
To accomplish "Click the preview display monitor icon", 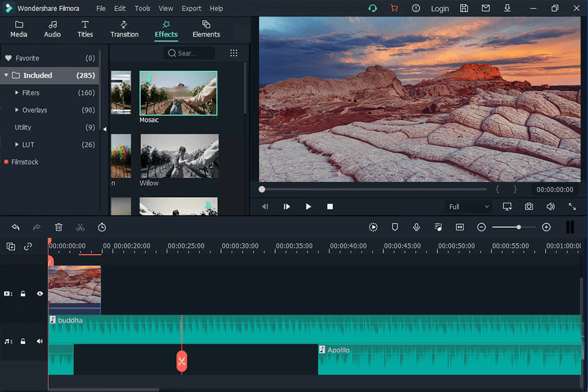I will (x=507, y=206).
